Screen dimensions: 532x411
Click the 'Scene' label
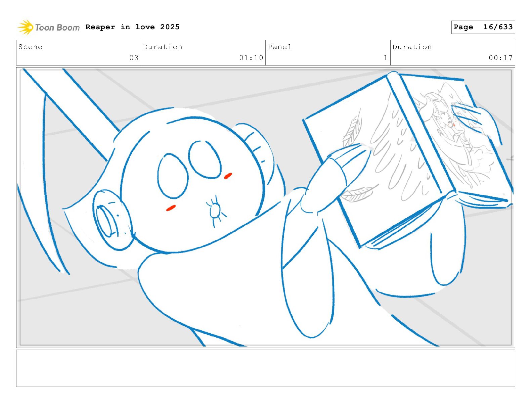[x=30, y=47]
